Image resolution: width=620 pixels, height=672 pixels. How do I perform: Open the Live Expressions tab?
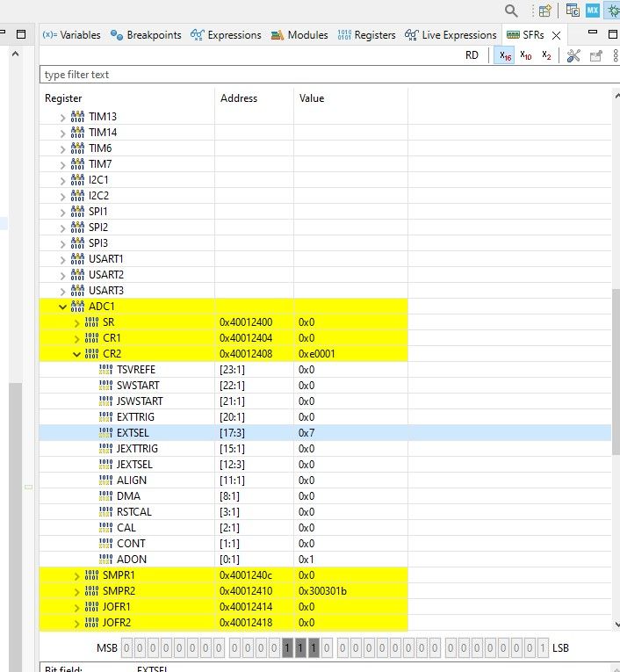coord(451,35)
